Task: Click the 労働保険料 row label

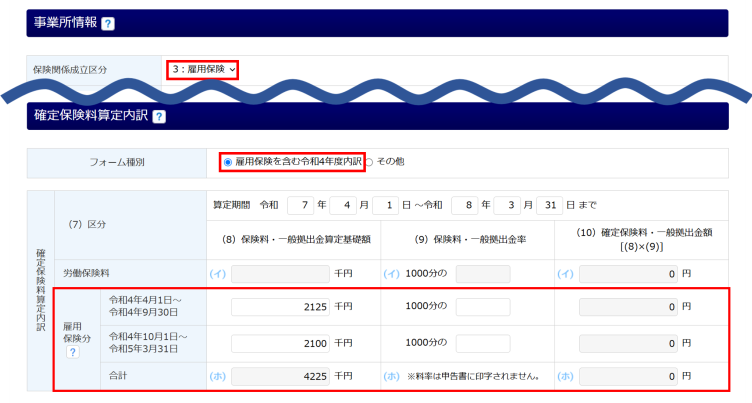Action: (86, 273)
